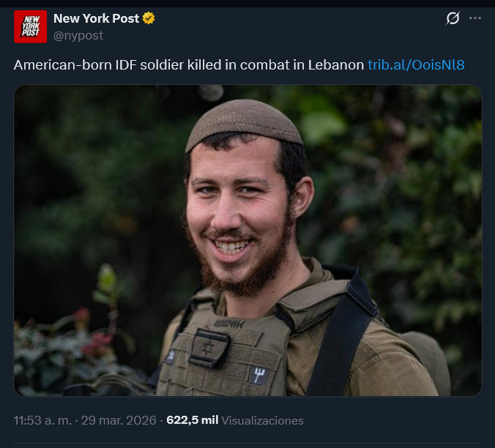Click the Israeli flag patch in photo
495x448 pixels.
[209, 348]
